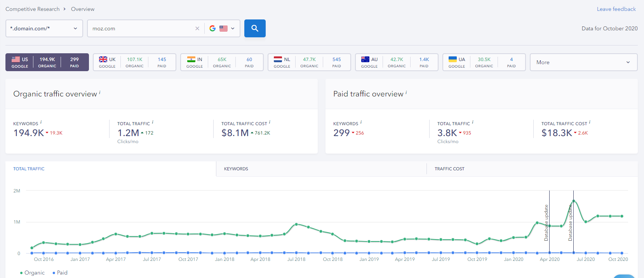Click the 761.2K traffic cost increase indicator

pos(260,133)
